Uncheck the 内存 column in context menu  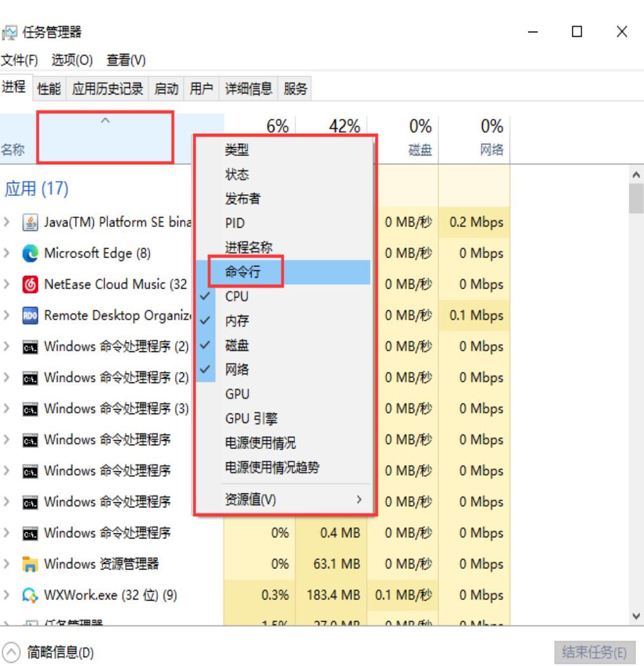(x=237, y=322)
